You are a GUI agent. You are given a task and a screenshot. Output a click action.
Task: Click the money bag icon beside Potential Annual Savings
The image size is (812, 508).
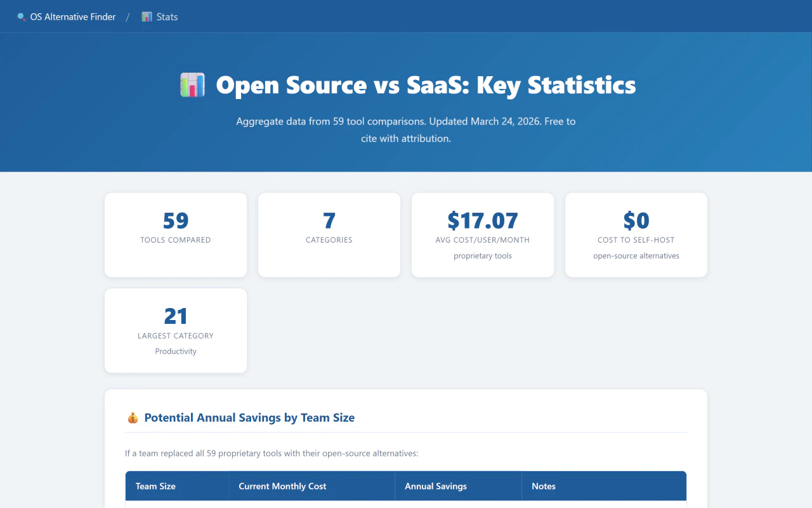pos(133,418)
